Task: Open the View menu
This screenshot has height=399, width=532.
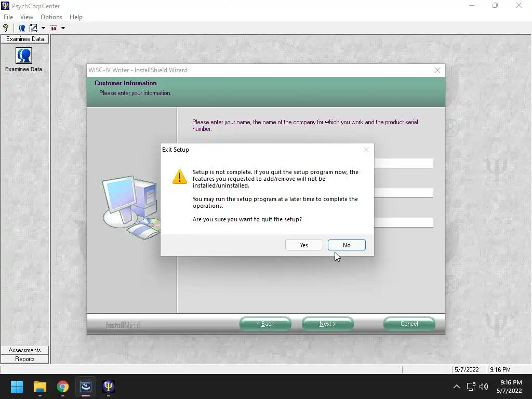Action: [x=26, y=17]
